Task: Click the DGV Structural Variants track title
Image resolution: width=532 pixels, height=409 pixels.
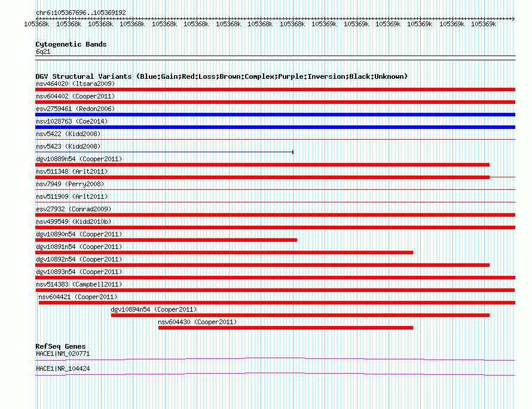Action: point(221,76)
